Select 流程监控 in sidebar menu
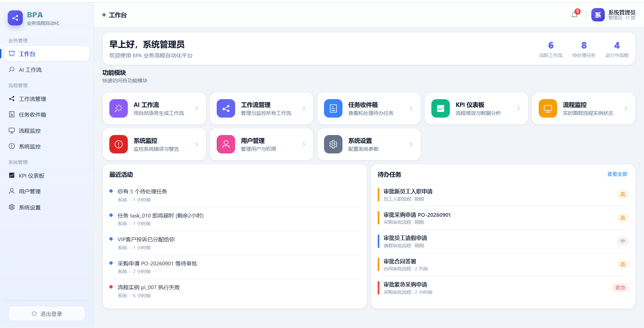The height and width of the screenshot is (328, 644). click(x=47, y=131)
